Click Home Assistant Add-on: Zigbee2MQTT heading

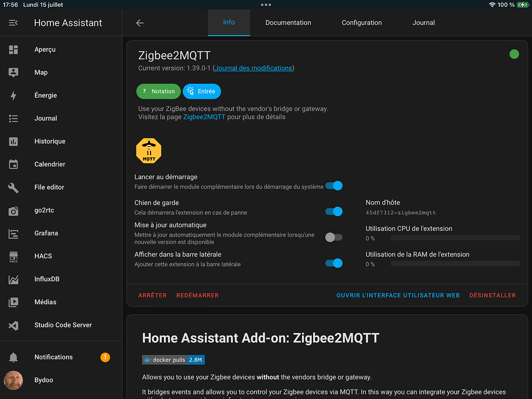click(261, 338)
